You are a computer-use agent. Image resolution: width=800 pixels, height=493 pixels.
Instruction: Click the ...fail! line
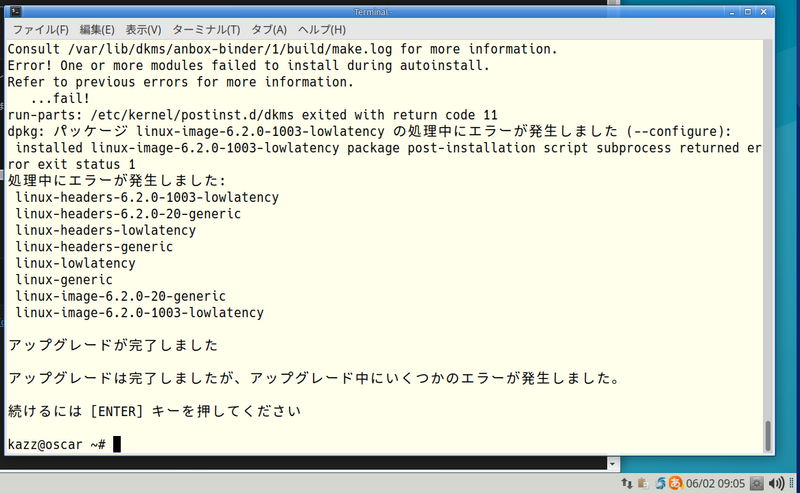pyautogui.click(x=60, y=98)
